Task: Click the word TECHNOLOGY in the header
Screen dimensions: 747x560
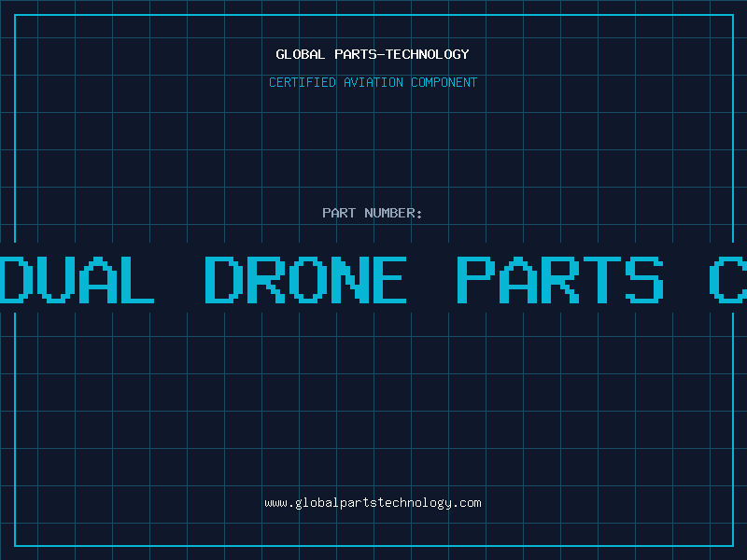Action: coord(428,54)
